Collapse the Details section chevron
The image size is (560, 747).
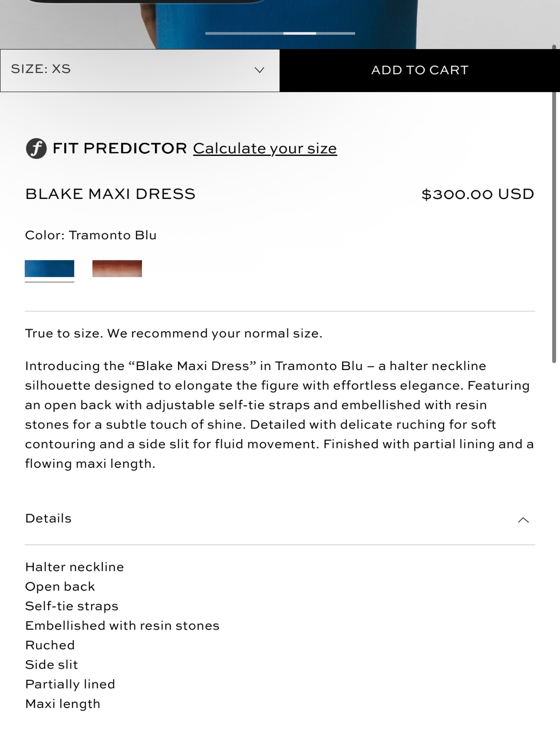tap(523, 520)
